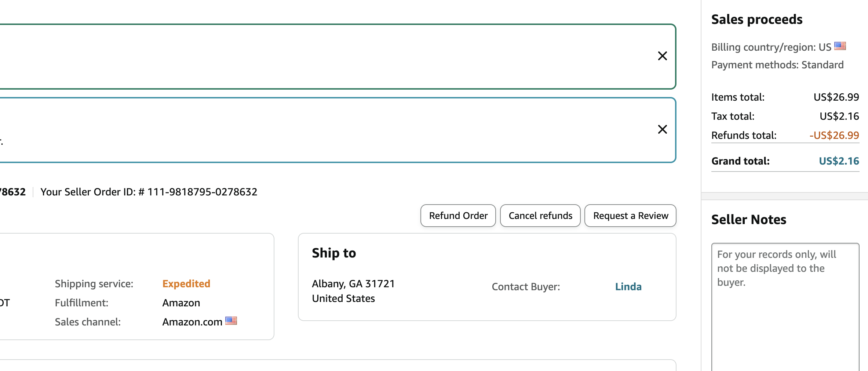Click the Refunds total -US$26.99 value
Image resolution: width=868 pixels, height=371 pixels.
[834, 135]
